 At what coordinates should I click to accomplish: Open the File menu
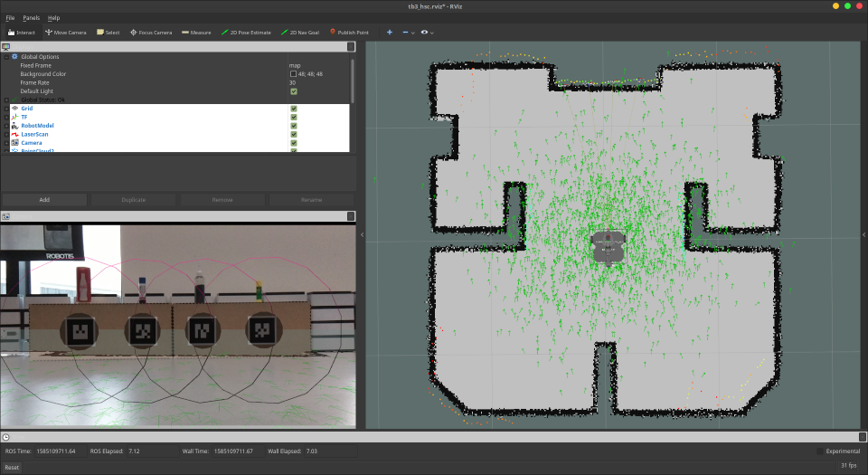click(x=10, y=18)
